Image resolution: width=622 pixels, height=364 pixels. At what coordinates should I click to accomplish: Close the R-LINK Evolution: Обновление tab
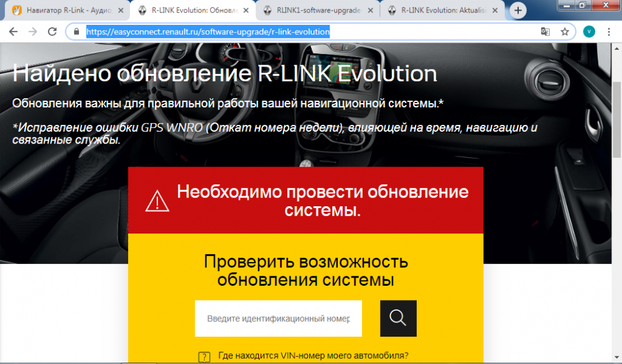246,11
